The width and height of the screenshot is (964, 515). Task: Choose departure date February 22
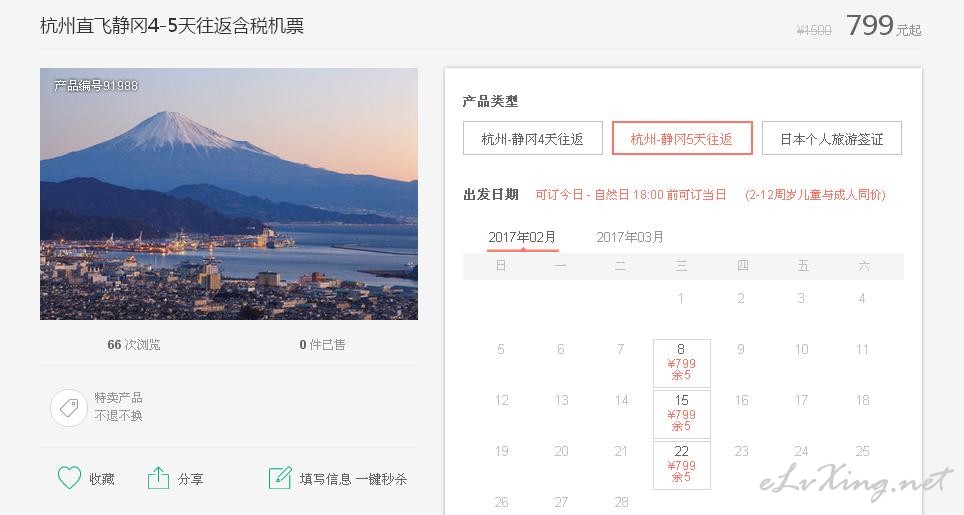[x=682, y=465]
